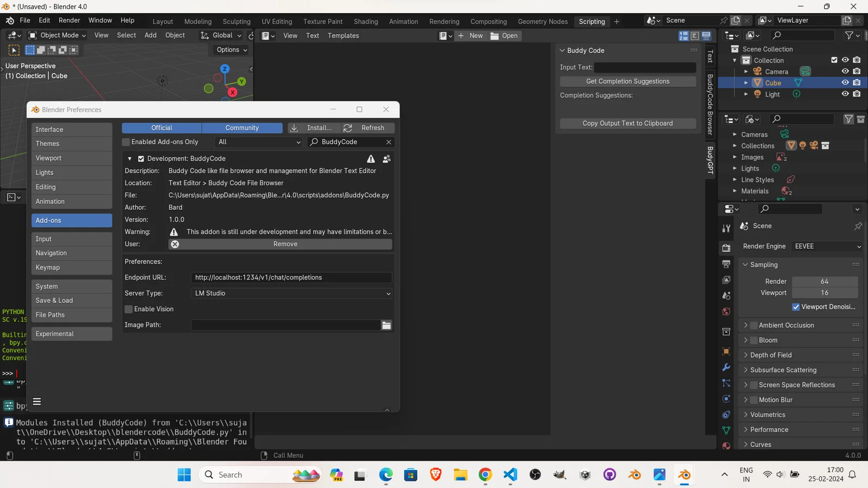Screen dimensions: 868x488
Task: Open the Modifier Properties wrench icon
Action: 726,367
